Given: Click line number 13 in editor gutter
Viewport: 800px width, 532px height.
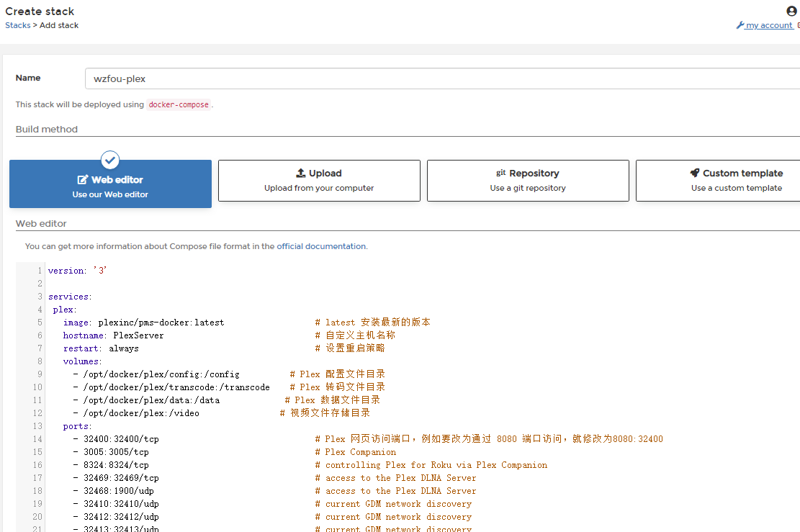Looking at the screenshot, I should [x=37, y=426].
